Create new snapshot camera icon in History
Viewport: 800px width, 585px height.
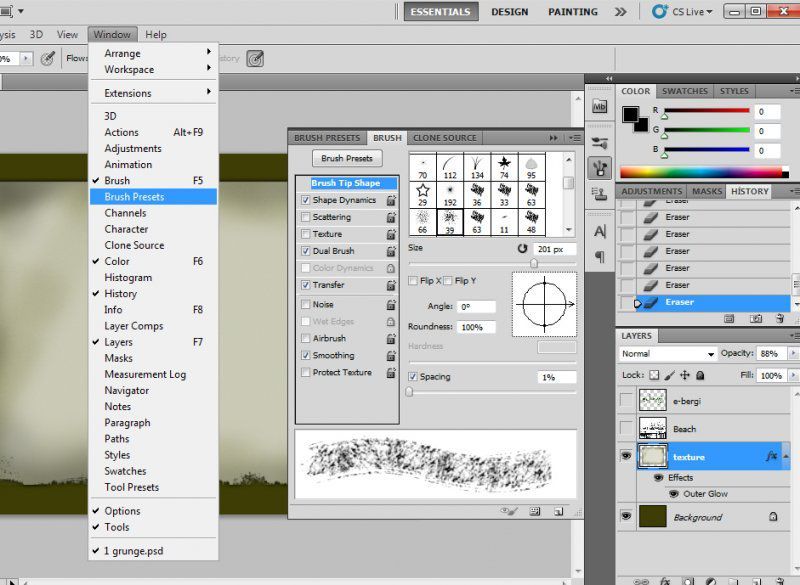755,318
